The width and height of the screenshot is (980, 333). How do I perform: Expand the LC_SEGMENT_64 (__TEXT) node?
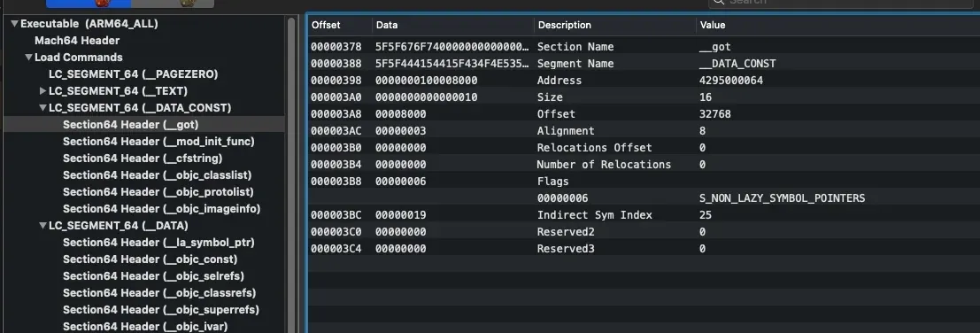coord(42,91)
